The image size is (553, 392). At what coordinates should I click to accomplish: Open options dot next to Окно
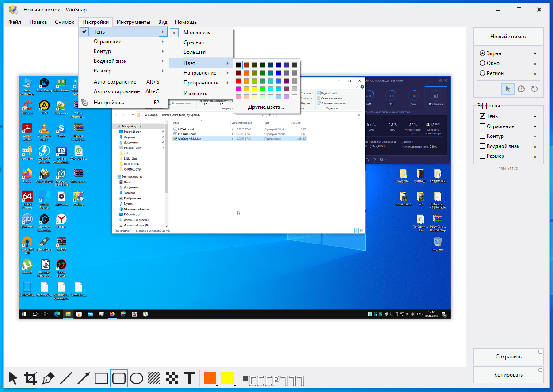pyautogui.click(x=535, y=64)
